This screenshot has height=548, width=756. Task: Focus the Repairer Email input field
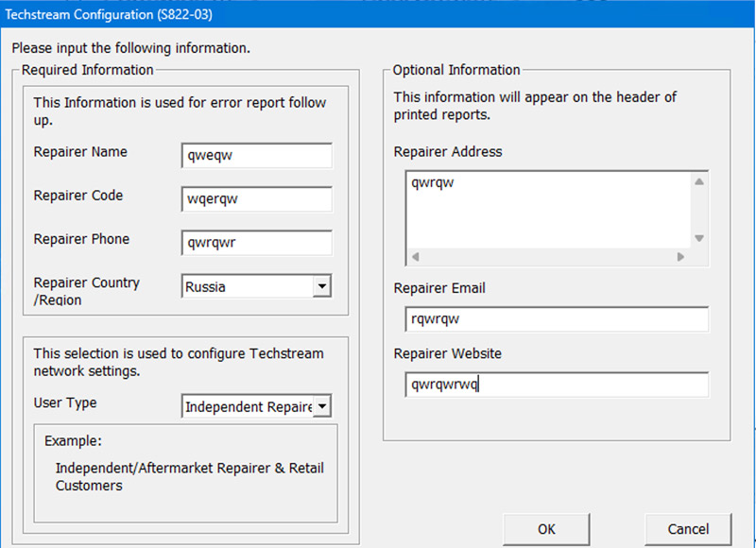(x=557, y=319)
